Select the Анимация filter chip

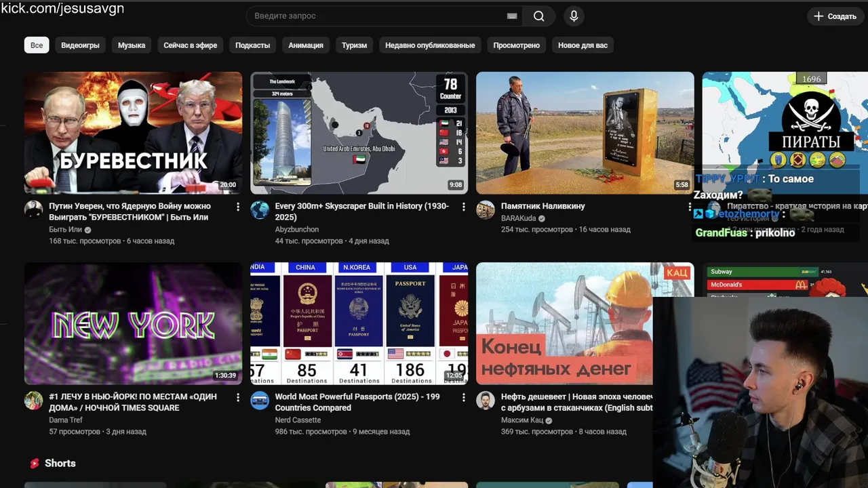coord(306,45)
